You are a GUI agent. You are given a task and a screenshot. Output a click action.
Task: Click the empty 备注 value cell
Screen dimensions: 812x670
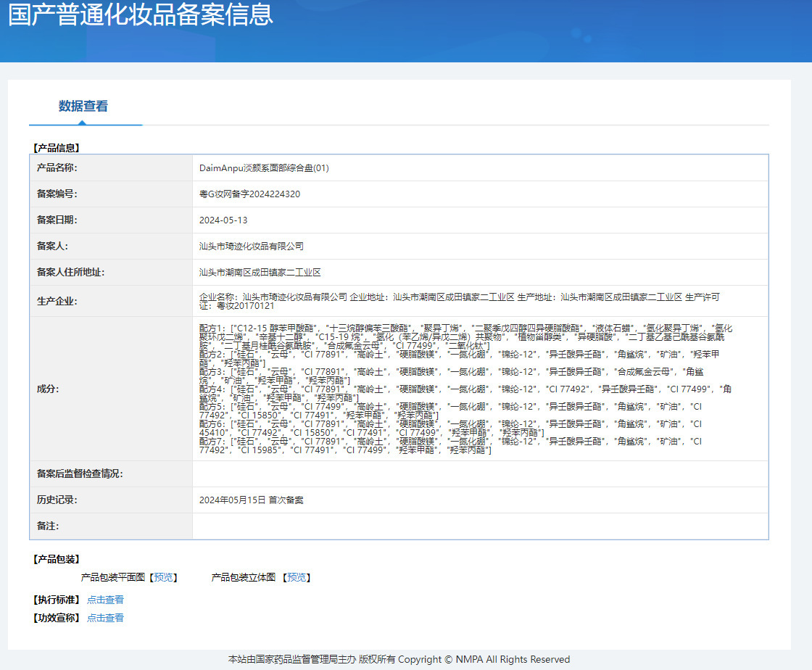coord(478,526)
